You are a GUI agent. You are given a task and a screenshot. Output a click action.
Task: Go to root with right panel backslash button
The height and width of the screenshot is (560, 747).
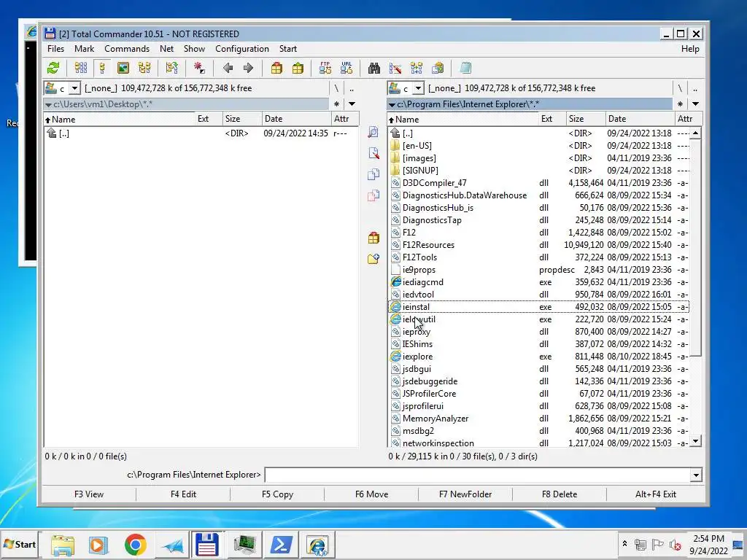680,88
